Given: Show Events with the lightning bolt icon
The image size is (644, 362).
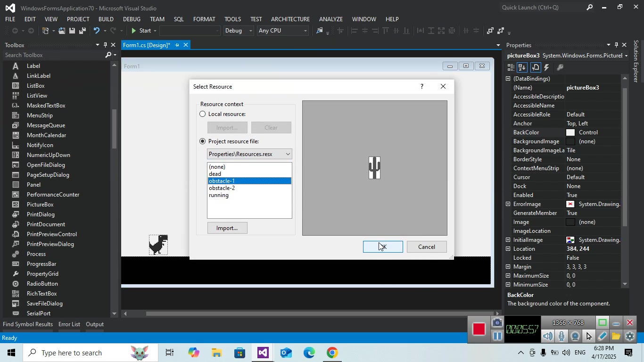Looking at the screenshot, I should (x=547, y=68).
